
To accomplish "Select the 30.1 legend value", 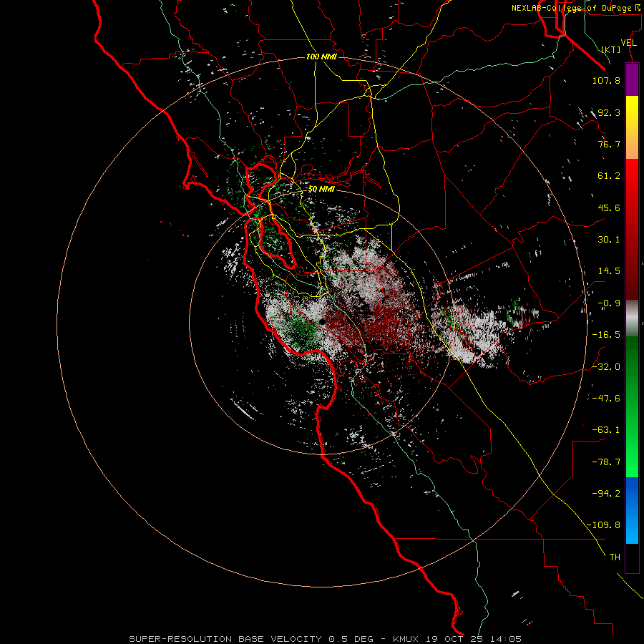I will pos(609,240).
